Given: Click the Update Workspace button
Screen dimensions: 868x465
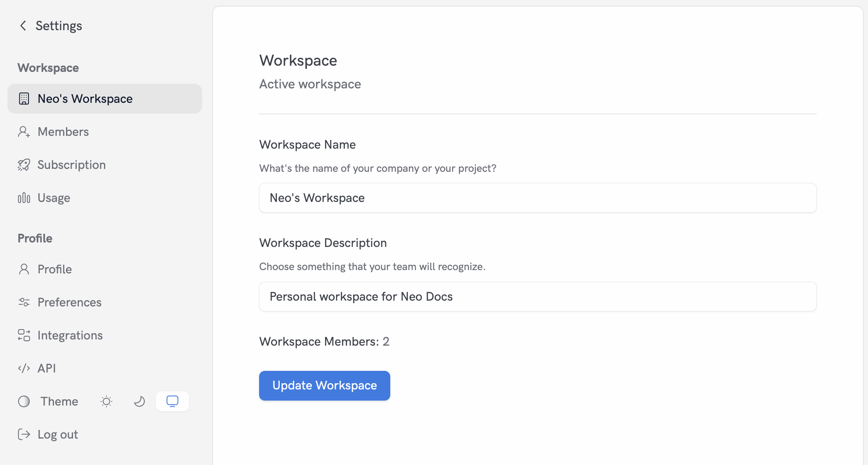Looking at the screenshot, I should [x=324, y=385].
